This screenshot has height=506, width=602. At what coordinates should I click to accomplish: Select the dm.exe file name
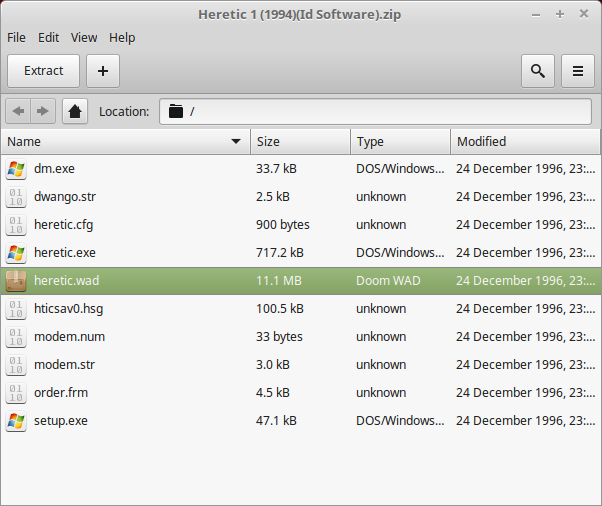54,169
